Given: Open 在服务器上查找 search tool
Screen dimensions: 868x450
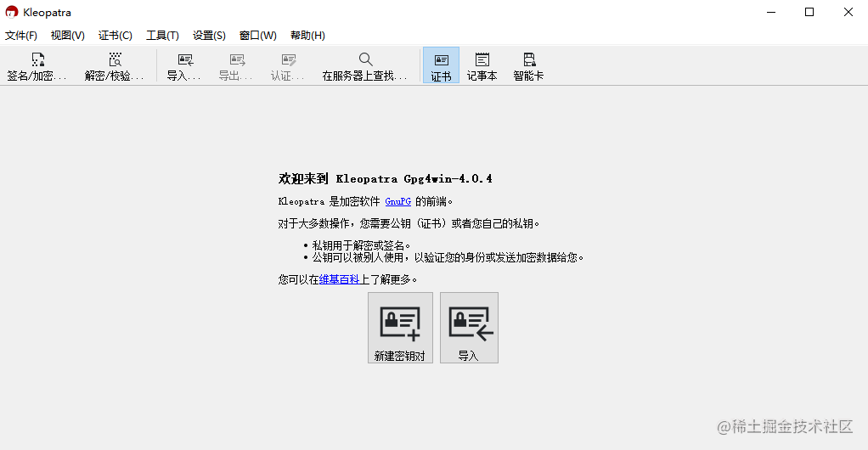Looking at the screenshot, I should coord(365,66).
